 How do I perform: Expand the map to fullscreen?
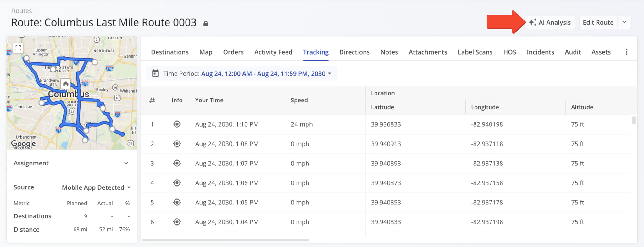click(x=18, y=48)
